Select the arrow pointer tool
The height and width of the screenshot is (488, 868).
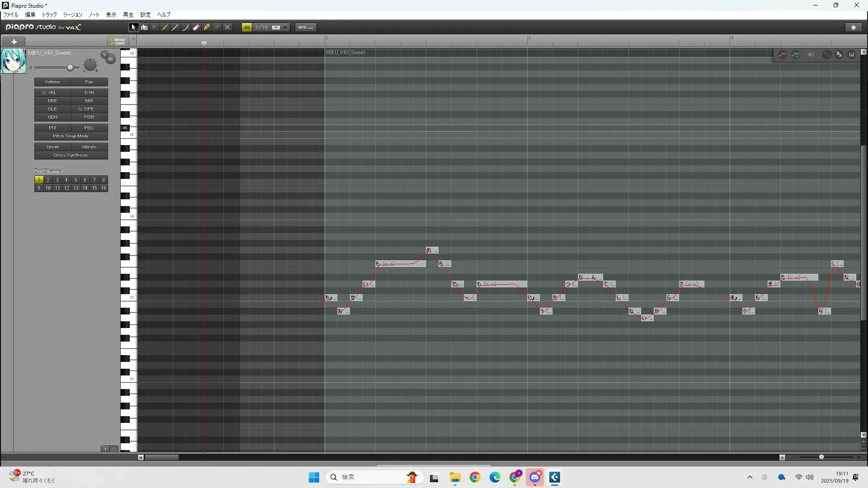[x=133, y=28]
